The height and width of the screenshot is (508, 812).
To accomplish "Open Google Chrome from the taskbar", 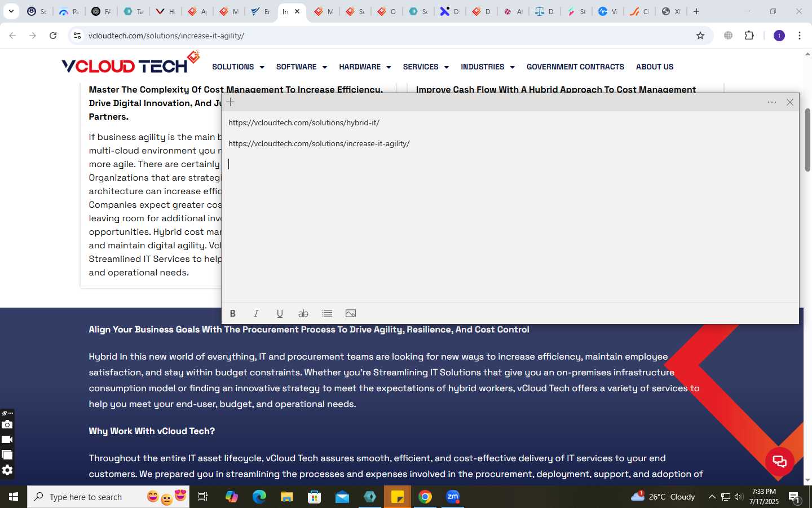I will tap(425, 497).
